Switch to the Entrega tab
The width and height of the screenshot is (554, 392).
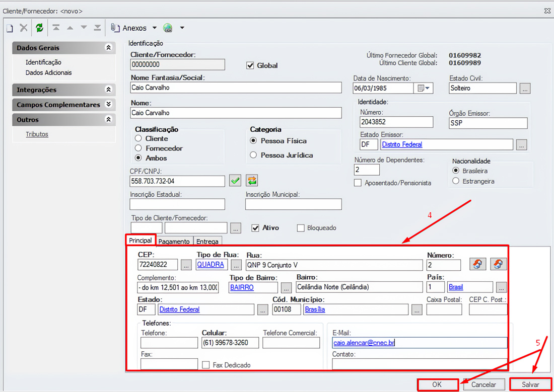tap(207, 242)
